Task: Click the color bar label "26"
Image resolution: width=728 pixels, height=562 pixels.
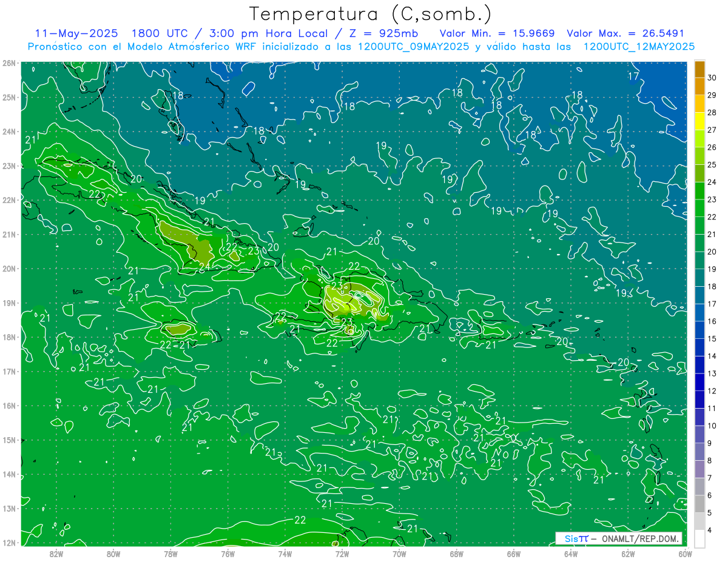Action: (712, 147)
